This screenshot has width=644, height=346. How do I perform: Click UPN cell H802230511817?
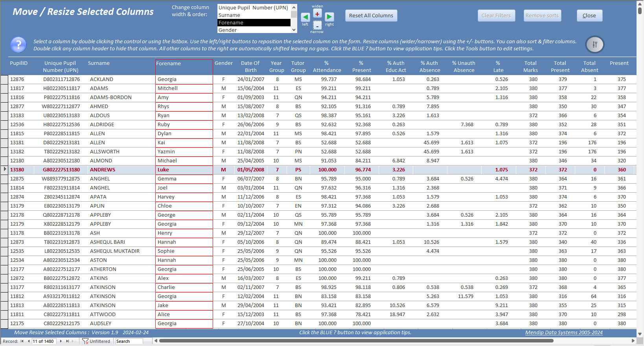pos(61,88)
